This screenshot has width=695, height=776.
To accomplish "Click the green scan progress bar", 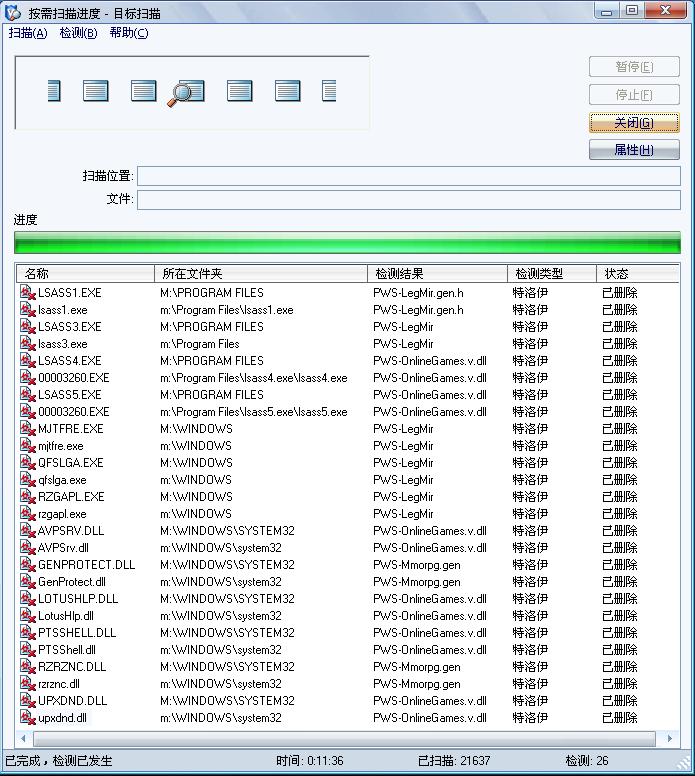I will 348,242.
